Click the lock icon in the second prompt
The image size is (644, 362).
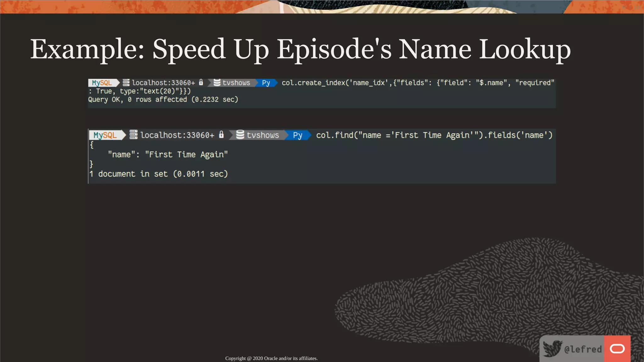[221, 134]
